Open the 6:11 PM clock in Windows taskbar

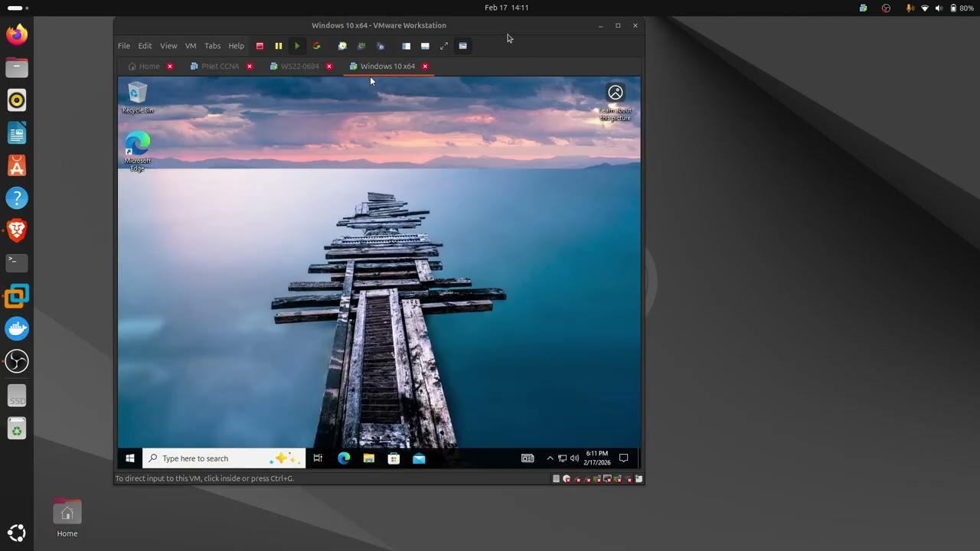coord(596,458)
